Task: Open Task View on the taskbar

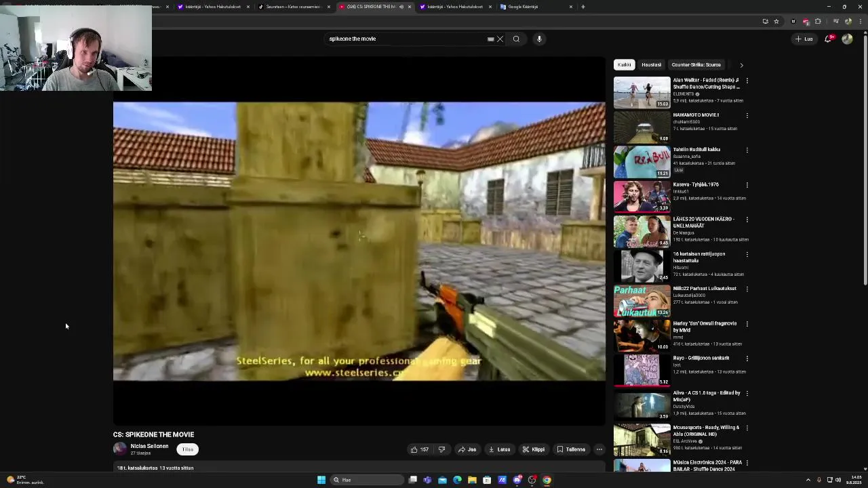Action: point(412,480)
